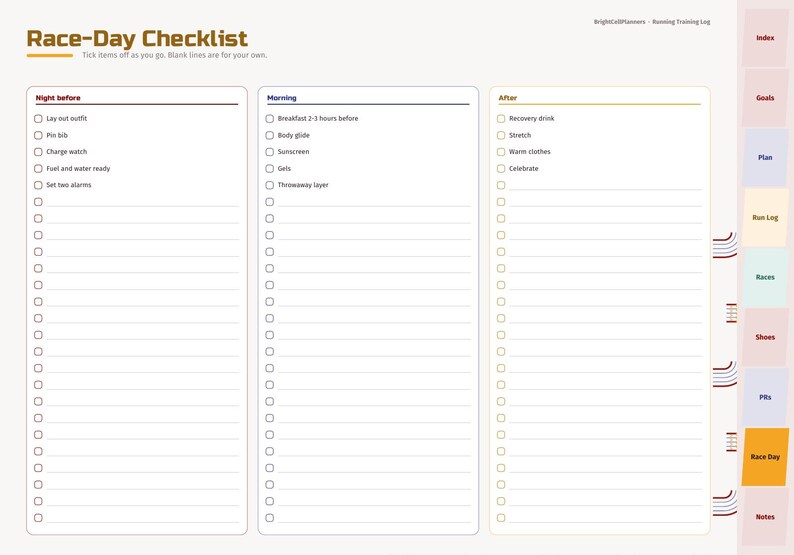Tick the Warm clothes checkbox
The image size is (794, 555).
point(501,152)
